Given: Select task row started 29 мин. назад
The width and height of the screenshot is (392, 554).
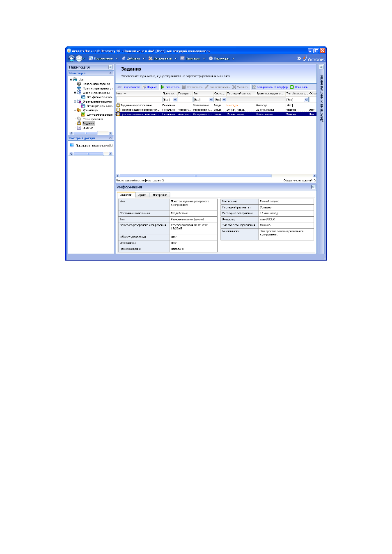Looking at the screenshot, I should coord(216,110).
